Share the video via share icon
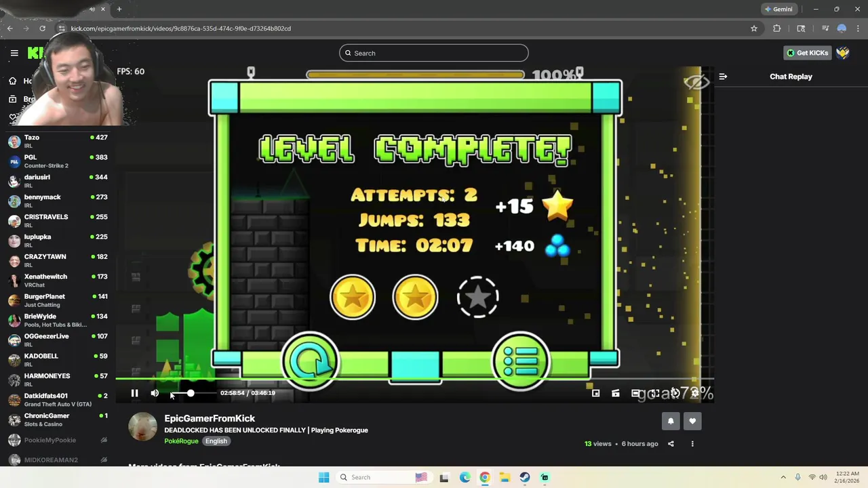 pos(671,444)
